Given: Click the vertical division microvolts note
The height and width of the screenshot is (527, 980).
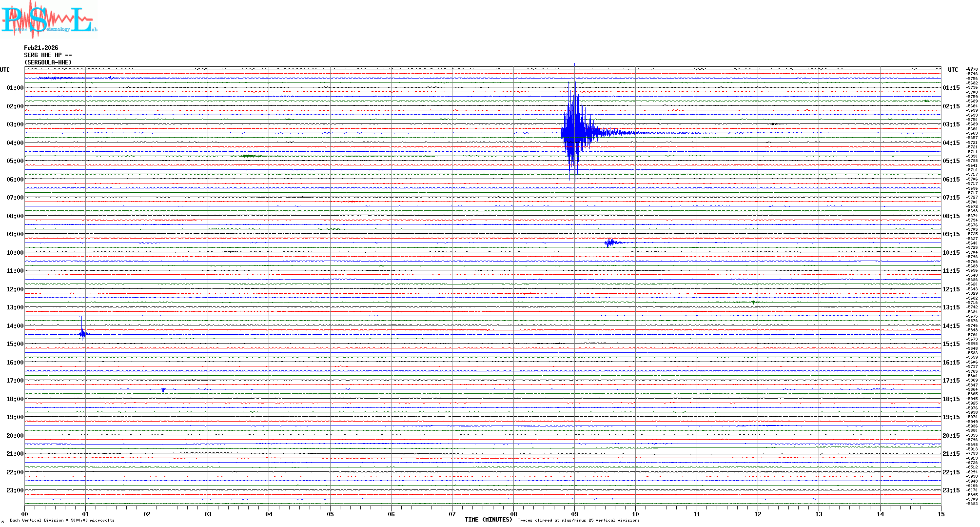Looking at the screenshot, I should pyautogui.click(x=62, y=520).
